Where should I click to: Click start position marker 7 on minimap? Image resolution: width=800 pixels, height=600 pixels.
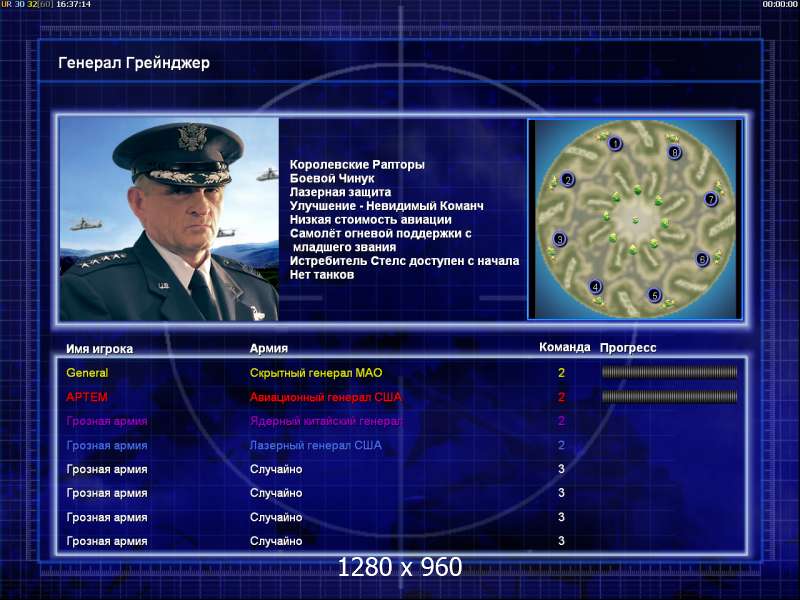tap(711, 199)
